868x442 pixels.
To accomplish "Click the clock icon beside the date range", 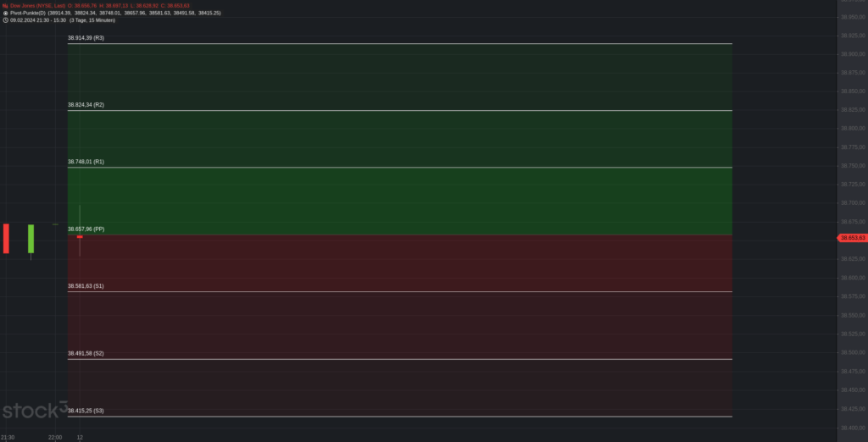I will tap(5, 19).
